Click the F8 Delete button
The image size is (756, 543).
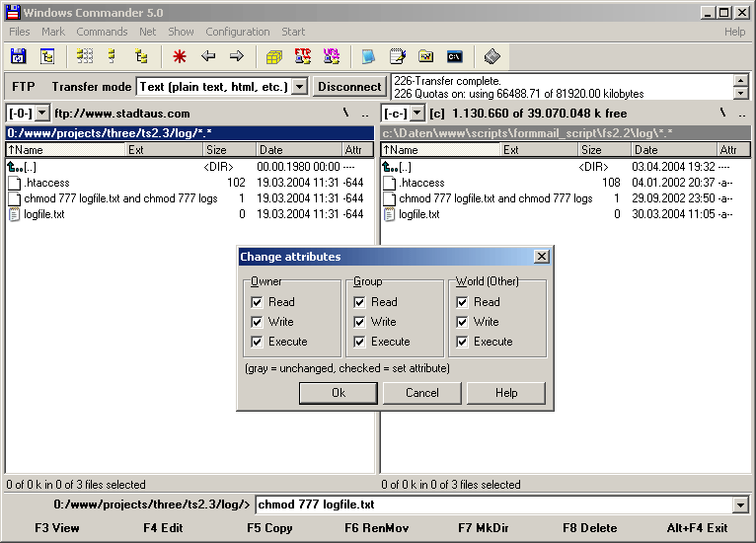click(589, 528)
